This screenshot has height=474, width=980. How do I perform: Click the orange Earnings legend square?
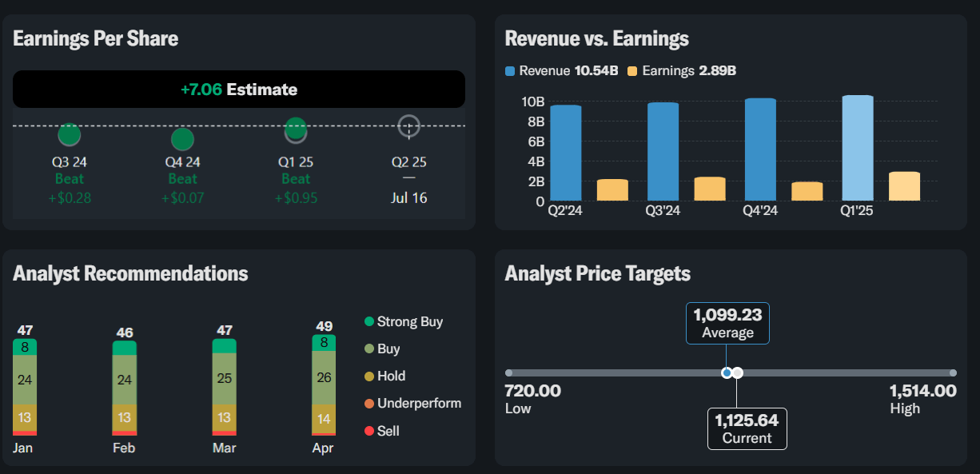point(633,71)
